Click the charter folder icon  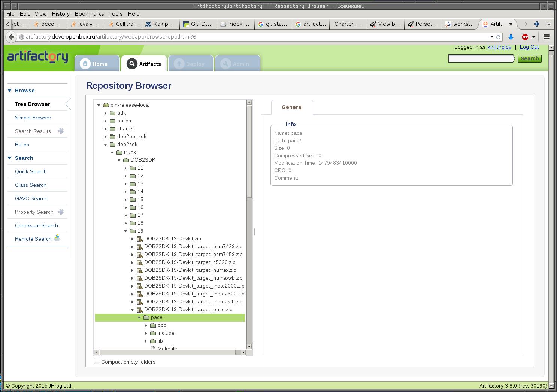tap(112, 129)
